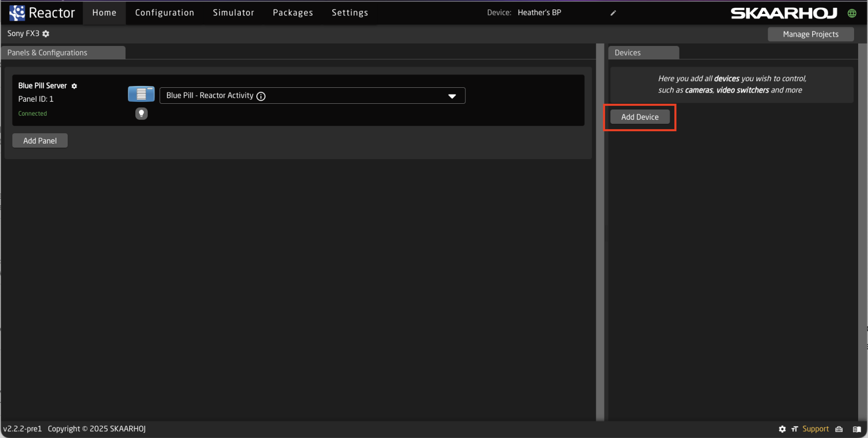
Task: Show Reactor Activity info icon
Action: point(261,96)
